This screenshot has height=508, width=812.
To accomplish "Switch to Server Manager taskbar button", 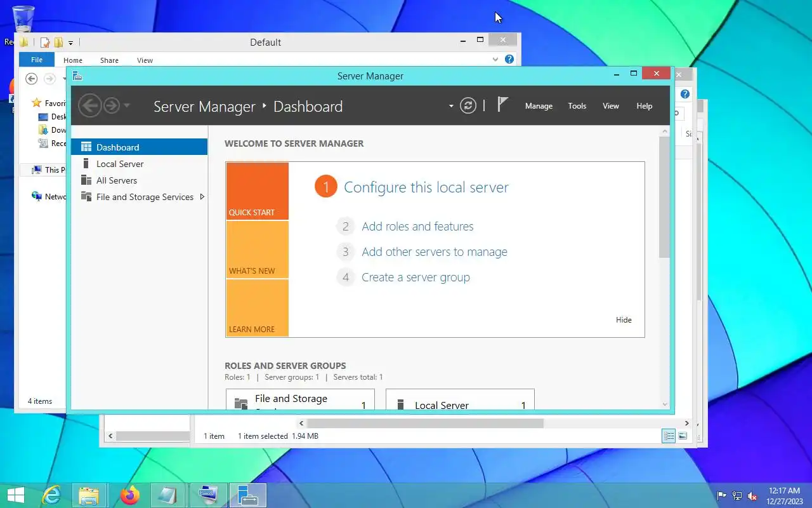I will [x=247, y=495].
